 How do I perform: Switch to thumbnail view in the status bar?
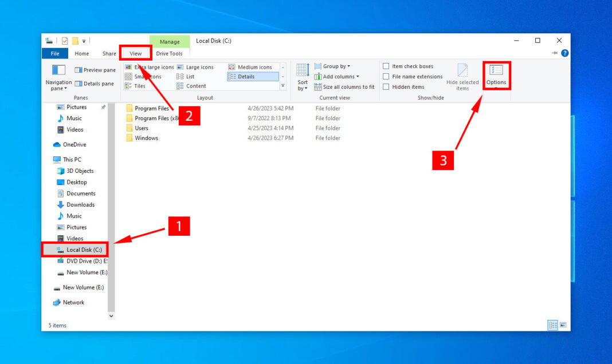click(x=563, y=325)
